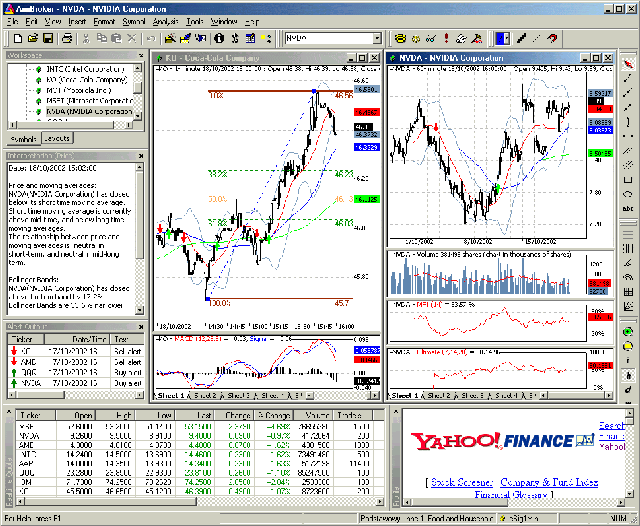Click the Delete X toolbar icon
Image resolution: width=640 pixels, height=526 pixels.
coord(131,38)
